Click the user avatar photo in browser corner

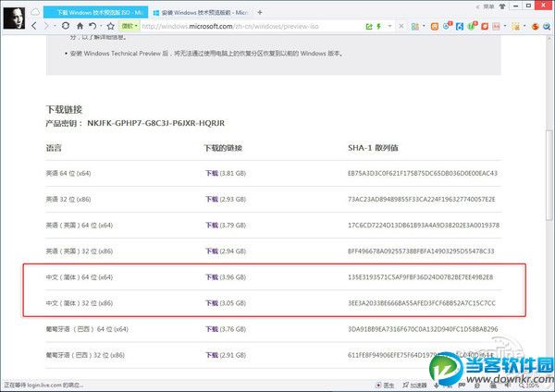click(x=14, y=18)
